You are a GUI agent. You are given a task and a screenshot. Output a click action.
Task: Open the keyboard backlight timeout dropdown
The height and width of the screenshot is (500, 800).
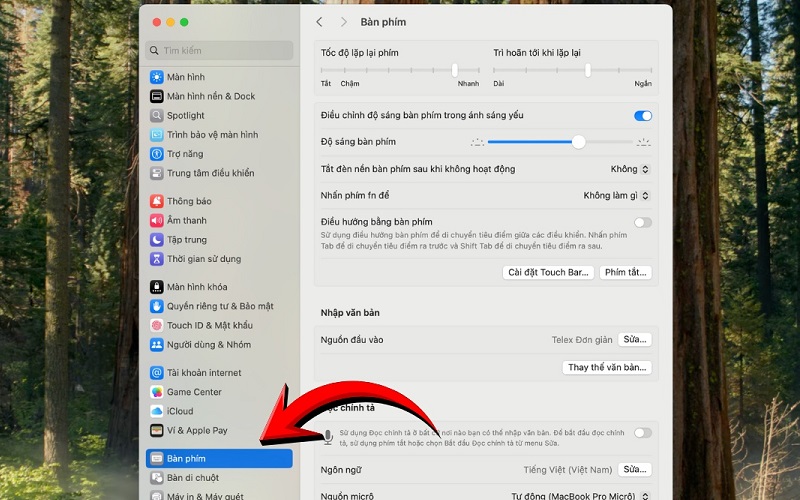[630, 169]
